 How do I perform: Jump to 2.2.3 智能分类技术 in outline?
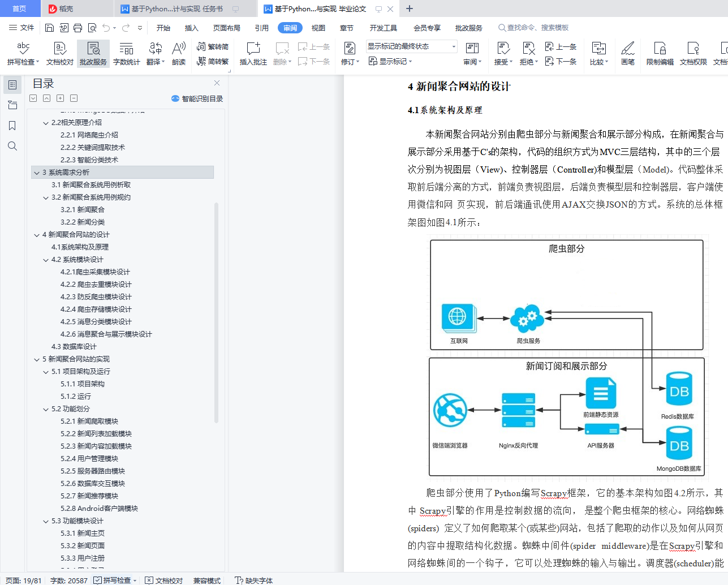tap(89, 160)
